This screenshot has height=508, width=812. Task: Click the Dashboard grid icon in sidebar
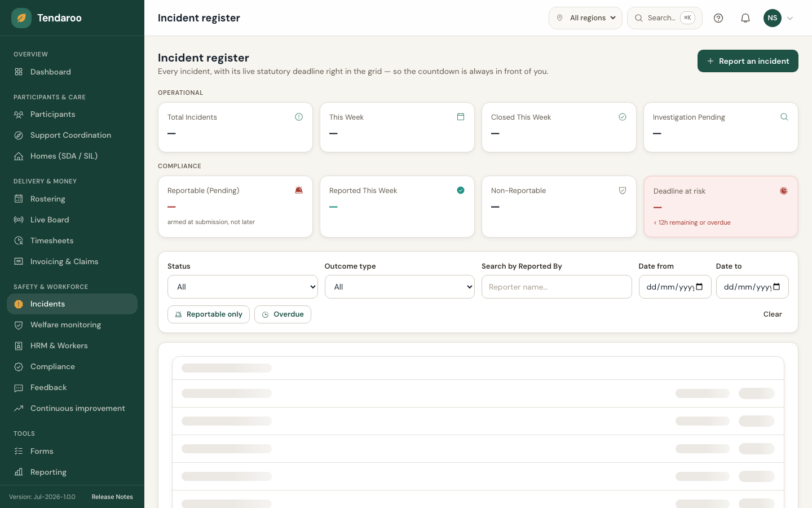[19, 72]
